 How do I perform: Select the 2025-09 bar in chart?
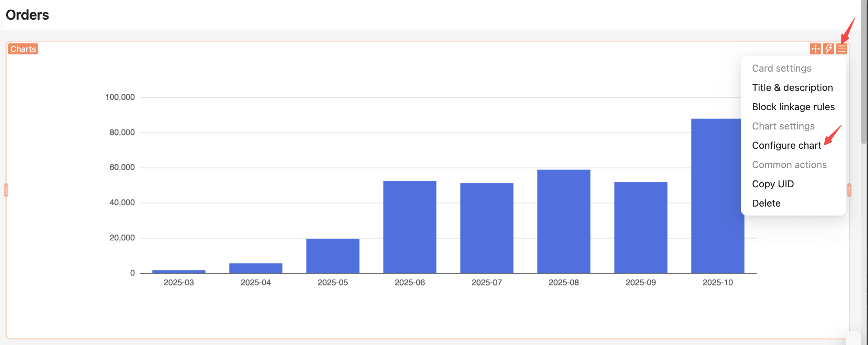[x=641, y=228]
